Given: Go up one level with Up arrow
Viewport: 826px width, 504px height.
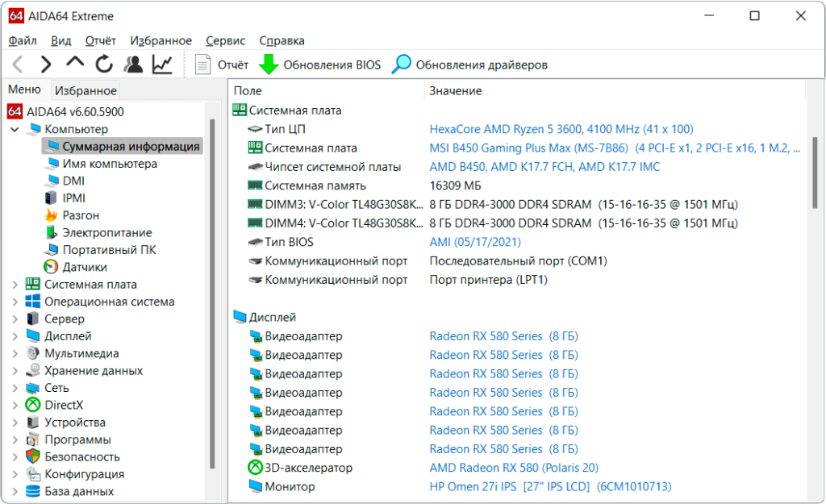Looking at the screenshot, I should (x=75, y=64).
